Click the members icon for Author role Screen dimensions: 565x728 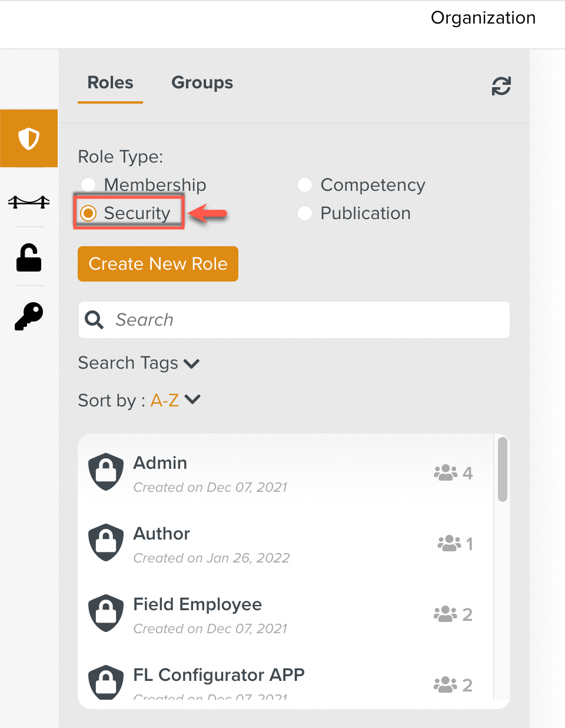point(449,543)
